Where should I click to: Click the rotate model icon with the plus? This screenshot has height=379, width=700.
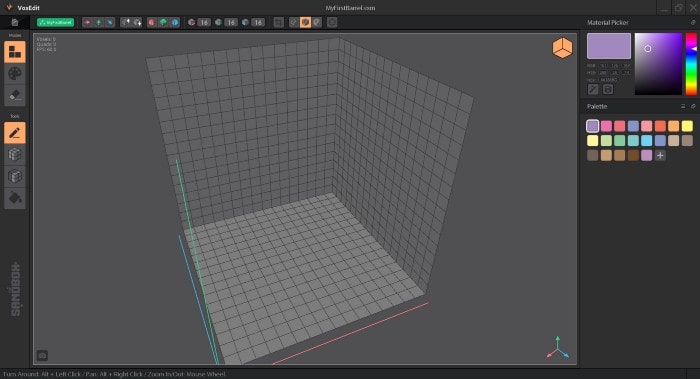pos(137,22)
